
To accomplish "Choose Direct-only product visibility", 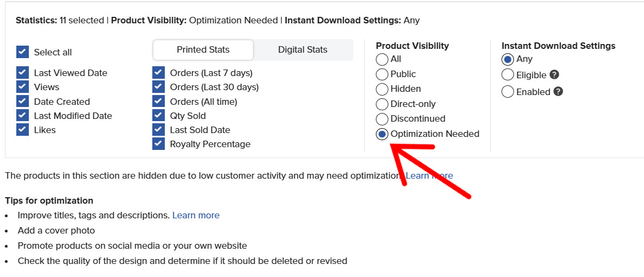I will [x=382, y=104].
